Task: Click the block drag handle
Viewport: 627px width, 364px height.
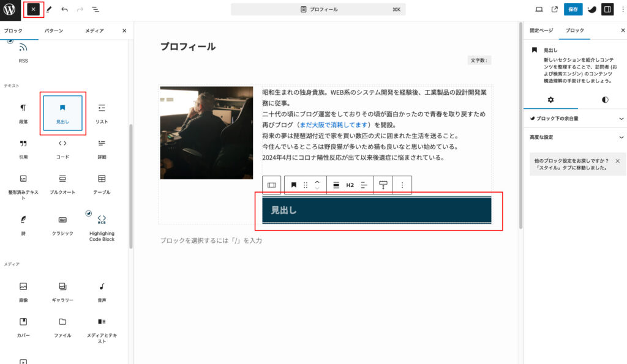Action: pyautogui.click(x=306, y=185)
